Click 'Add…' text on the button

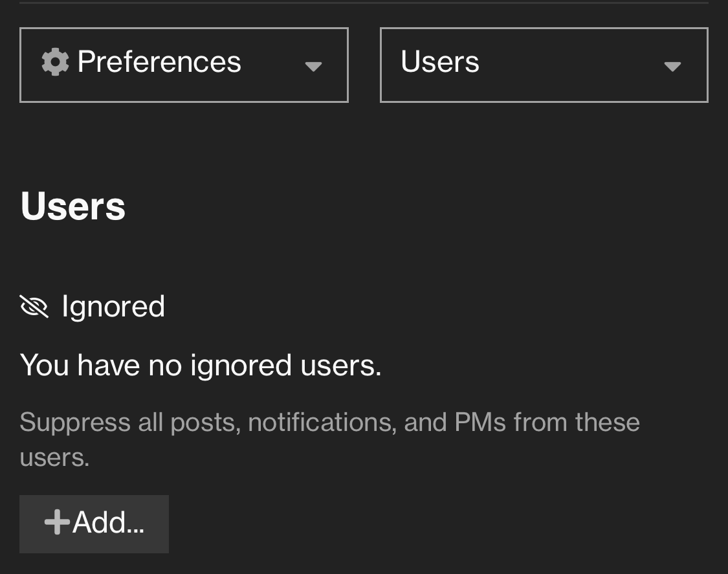(108, 522)
